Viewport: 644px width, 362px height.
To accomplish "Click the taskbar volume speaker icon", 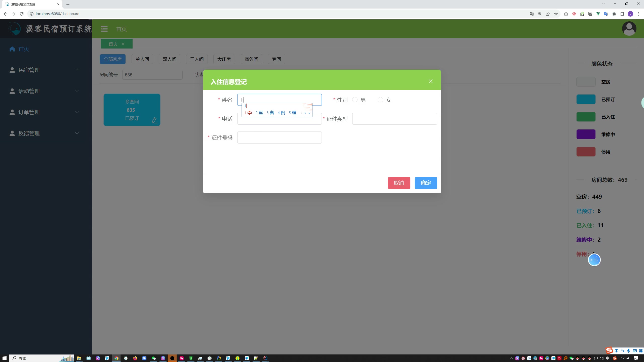I will tap(601, 358).
